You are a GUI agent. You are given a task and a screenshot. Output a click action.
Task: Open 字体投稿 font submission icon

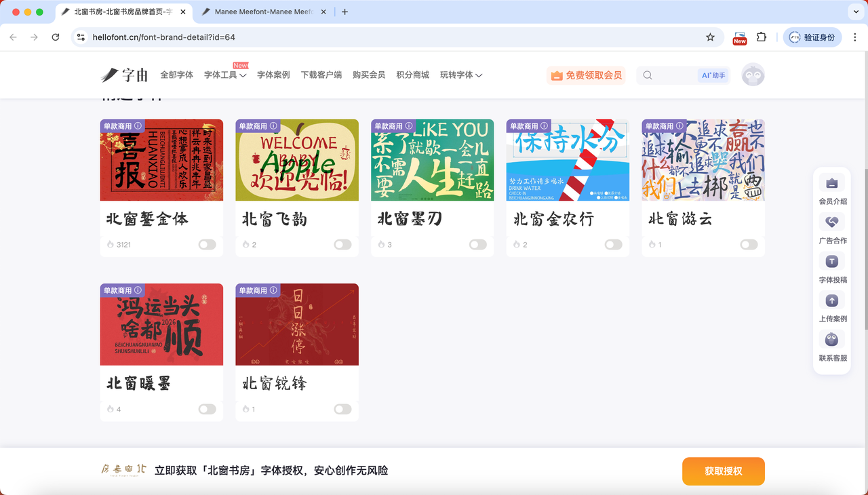point(832,261)
